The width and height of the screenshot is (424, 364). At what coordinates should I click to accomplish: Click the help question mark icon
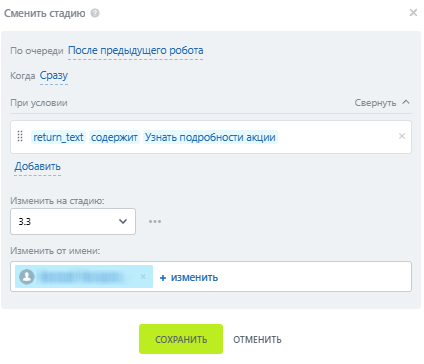[x=95, y=13]
